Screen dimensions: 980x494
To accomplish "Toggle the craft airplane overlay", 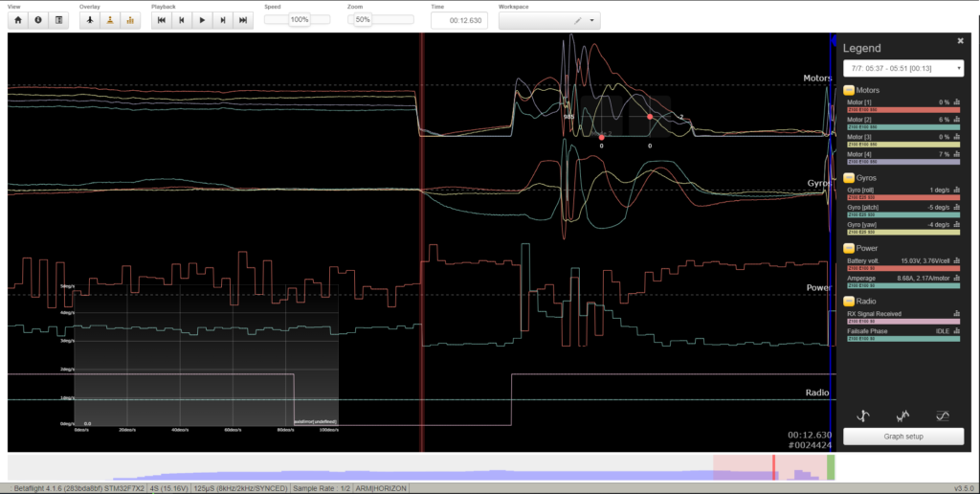I will point(90,20).
